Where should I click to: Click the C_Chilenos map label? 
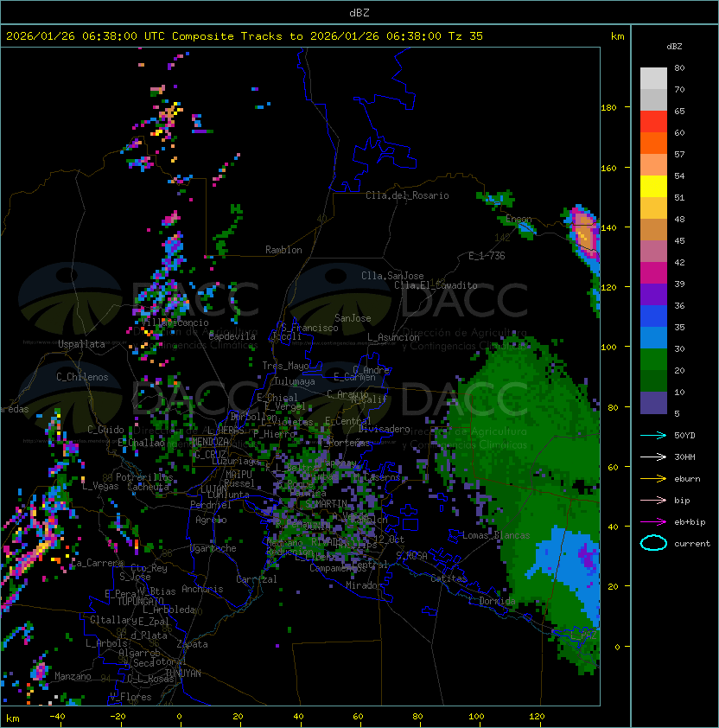[x=82, y=377]
